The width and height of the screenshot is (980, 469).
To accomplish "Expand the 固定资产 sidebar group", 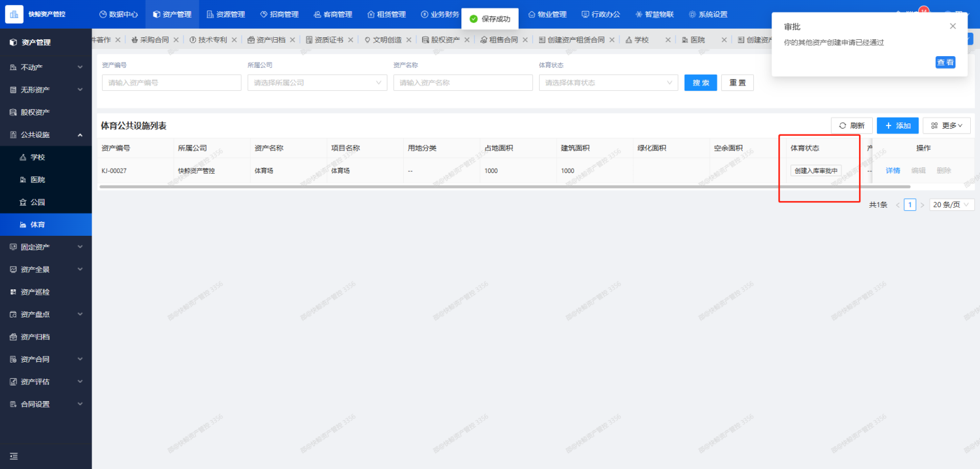I will coord(46,247).
